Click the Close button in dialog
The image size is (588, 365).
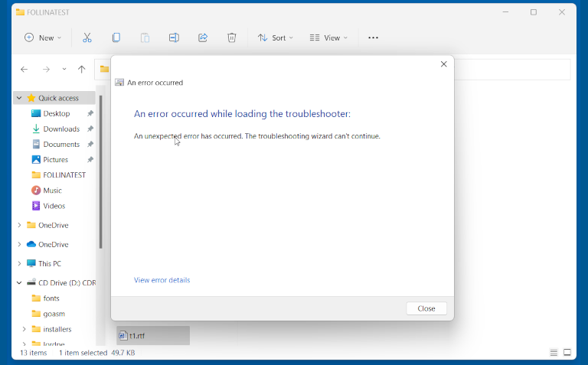(x=426, y=308)
